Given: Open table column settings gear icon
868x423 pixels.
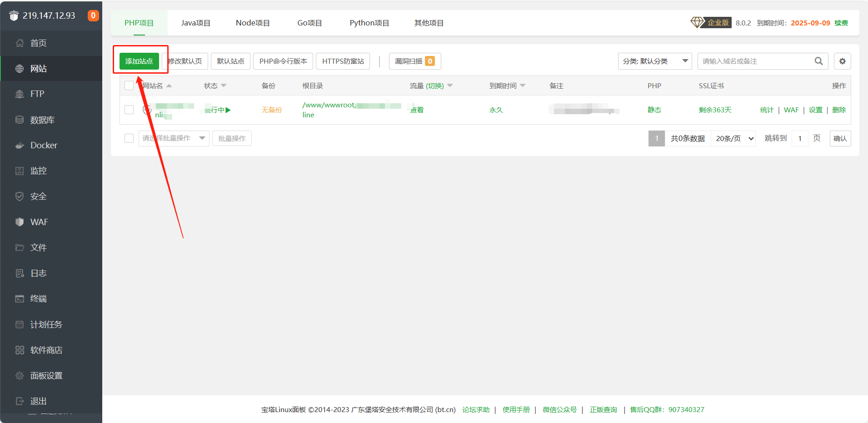Looking at the screenshot, I should tap(843, 61).
